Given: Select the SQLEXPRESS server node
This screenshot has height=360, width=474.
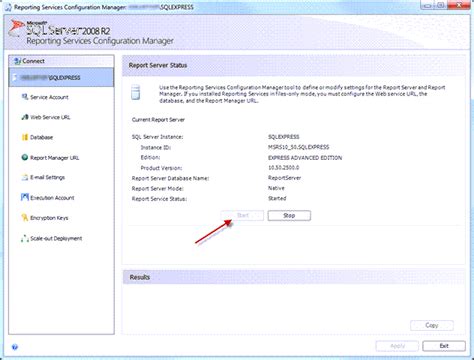Looking at the screenshot, I should point(62,77).
